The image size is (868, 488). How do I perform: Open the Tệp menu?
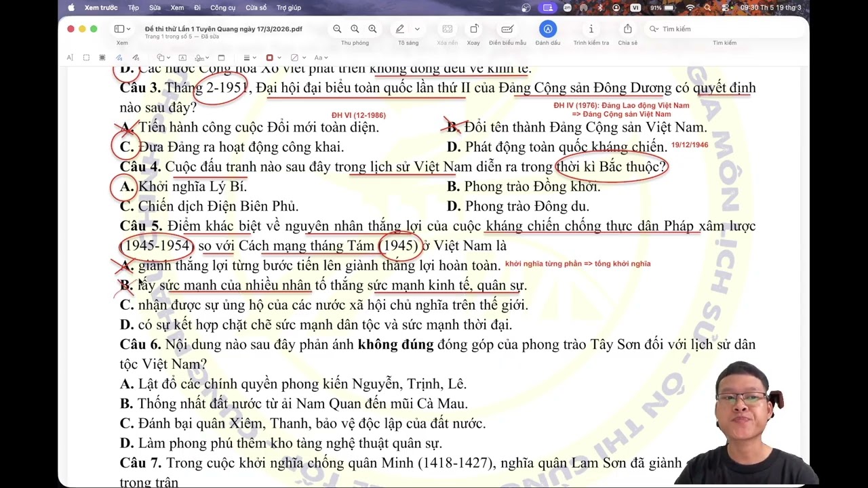(x=134, y=7)
